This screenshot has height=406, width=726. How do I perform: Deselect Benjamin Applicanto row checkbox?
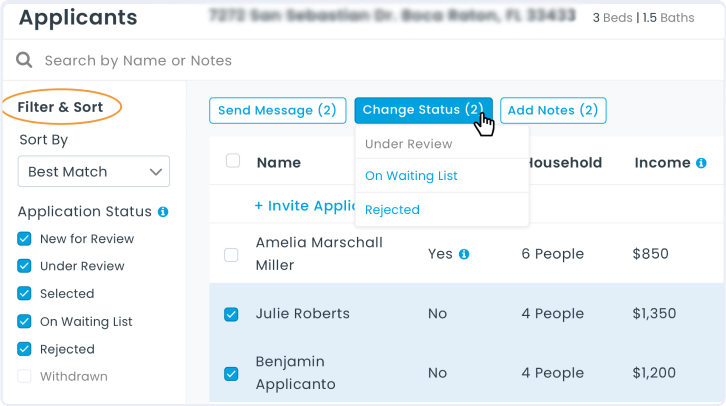(x=232, y=373)
